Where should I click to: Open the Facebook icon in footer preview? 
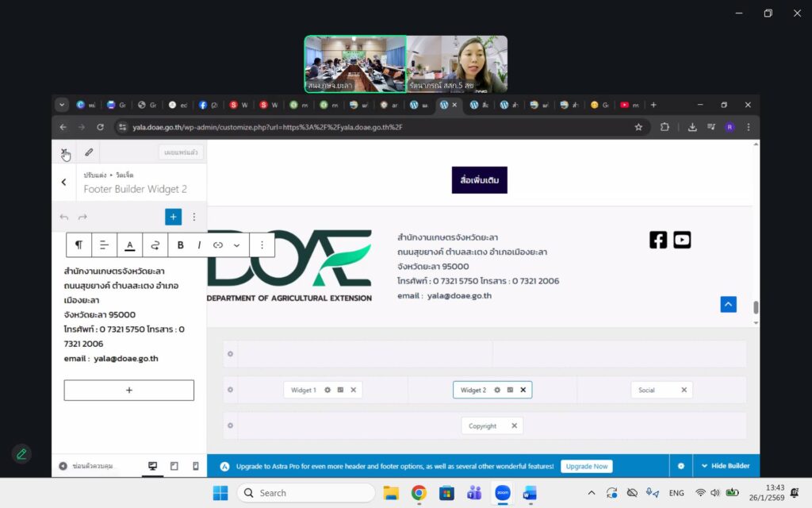coord(658,240)
